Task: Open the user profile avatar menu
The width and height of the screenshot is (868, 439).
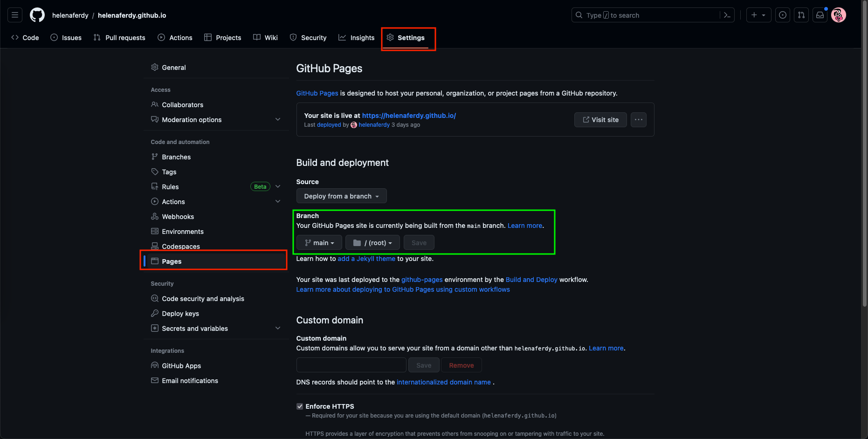Action: point(839,15)
